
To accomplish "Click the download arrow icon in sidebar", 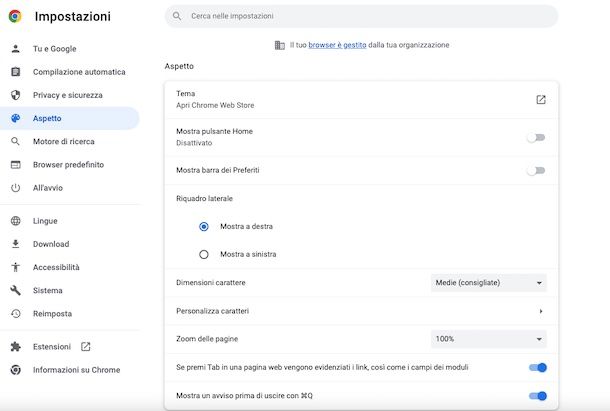I will point(16,244).
